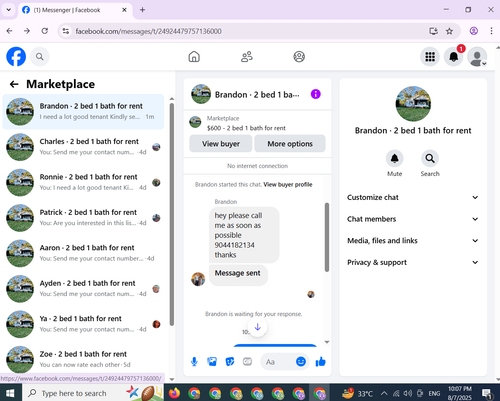Image resolution: width=500 pixels, height=401 pixels.
Task: Click More options button
Action: 290,144
